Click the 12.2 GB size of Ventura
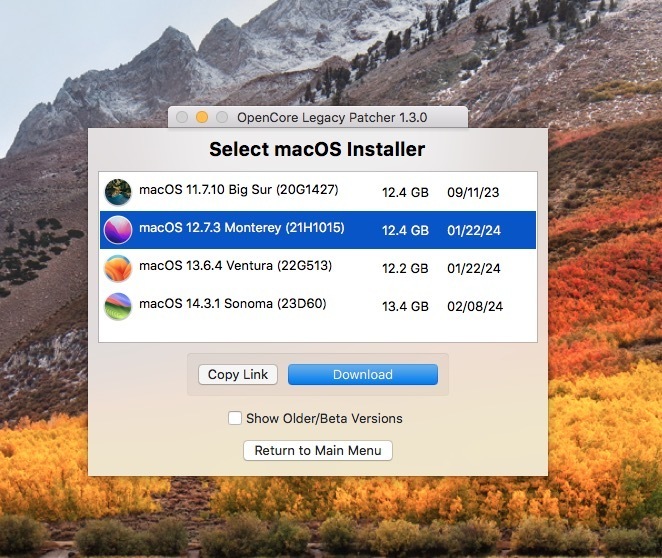The width and height of the screenshot is (662, 558). [x=405, y=268]
